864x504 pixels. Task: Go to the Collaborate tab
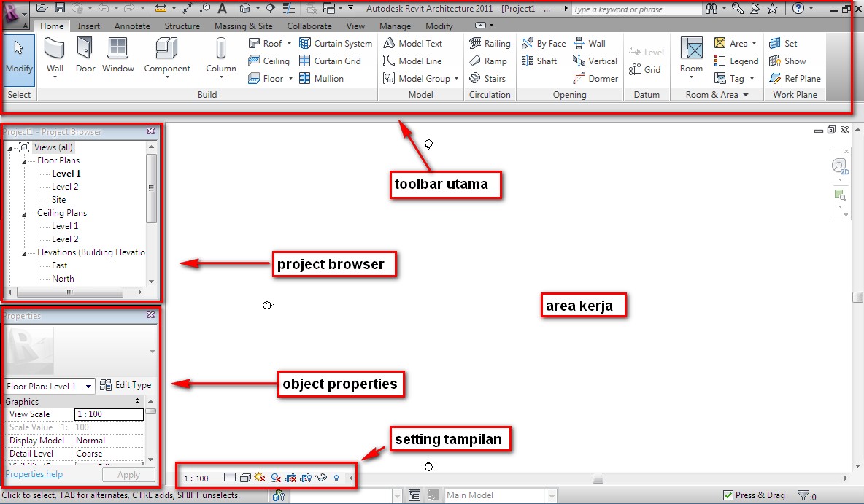pyautogui.click(x=309, y=26)
